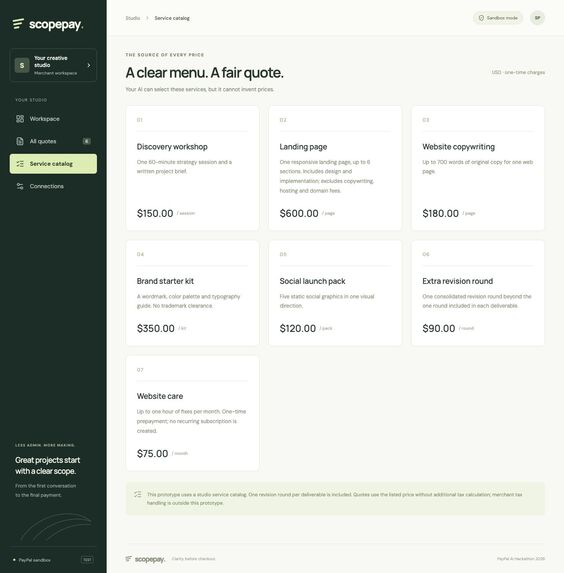This screenshot has width=564, height=573.
Task: Click the footer scopepay logo
Action: [145, 559]
